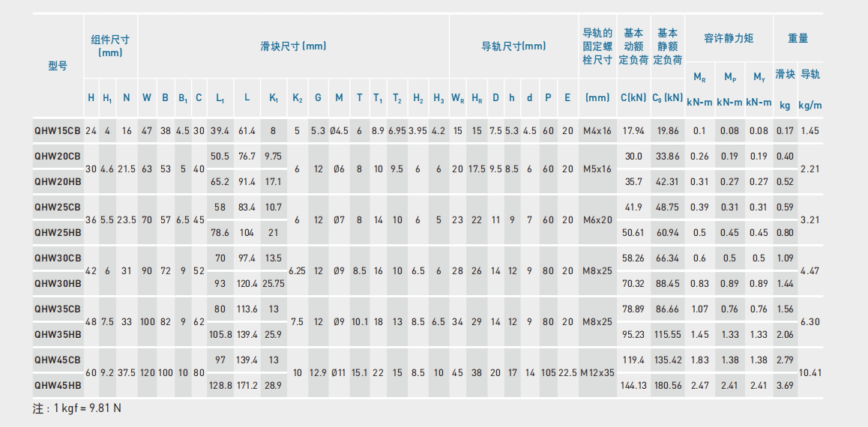Image resolution: width=868 pixels, height=427 pixels.
Task: Click the 4.47 rail weight value
Action: [810, 271]
